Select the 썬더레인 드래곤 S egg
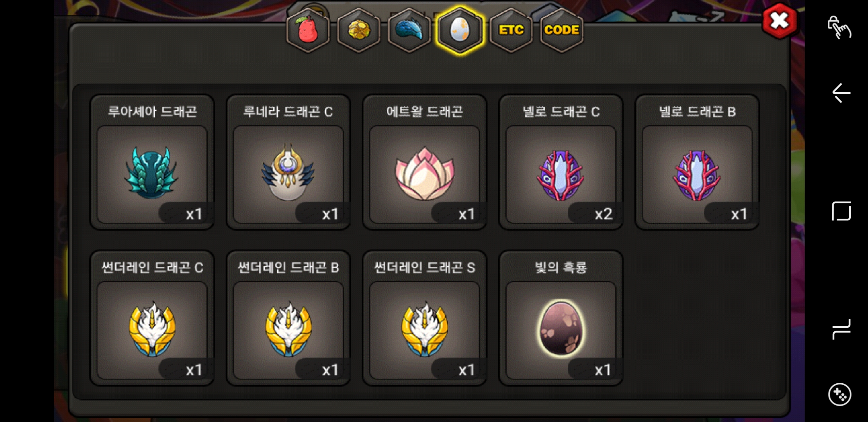The image size is (868, 422). click(425, 318)
